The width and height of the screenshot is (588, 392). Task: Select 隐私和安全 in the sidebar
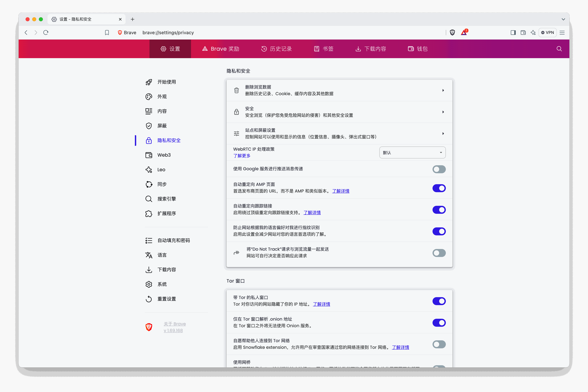point(169,141)
